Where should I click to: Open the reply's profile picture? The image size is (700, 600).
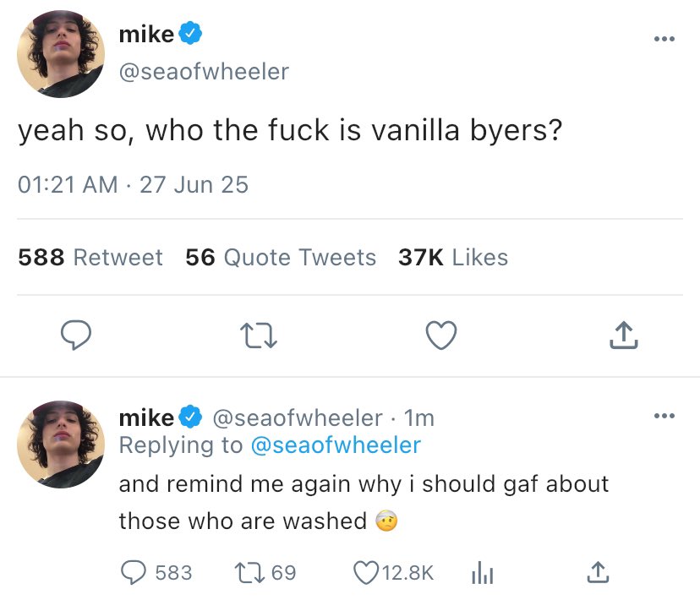61,444
